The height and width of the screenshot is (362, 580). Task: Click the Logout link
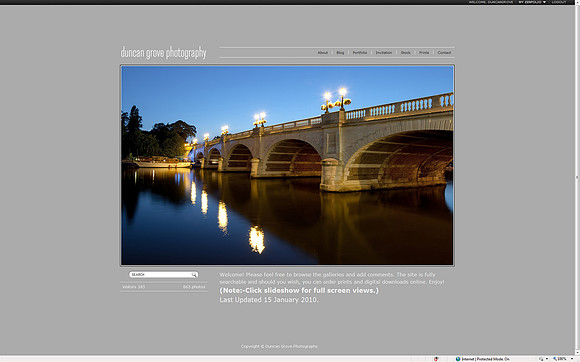tap(559, 2)
